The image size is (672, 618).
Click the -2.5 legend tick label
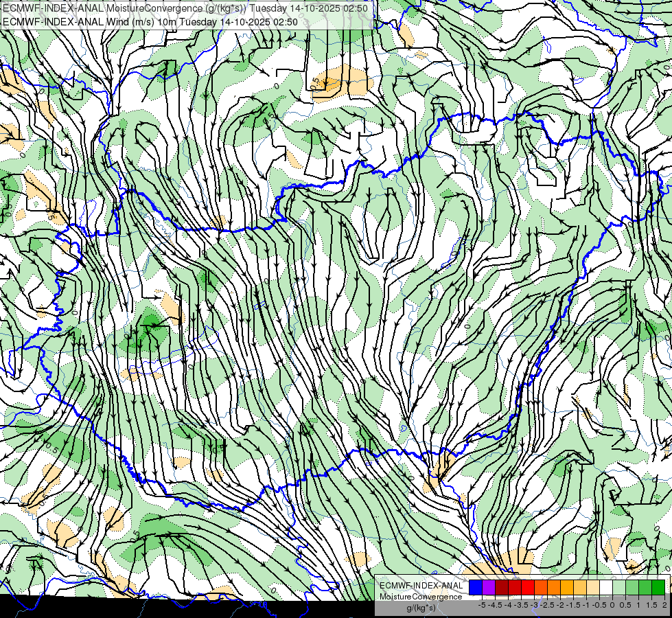click(547, 605)
